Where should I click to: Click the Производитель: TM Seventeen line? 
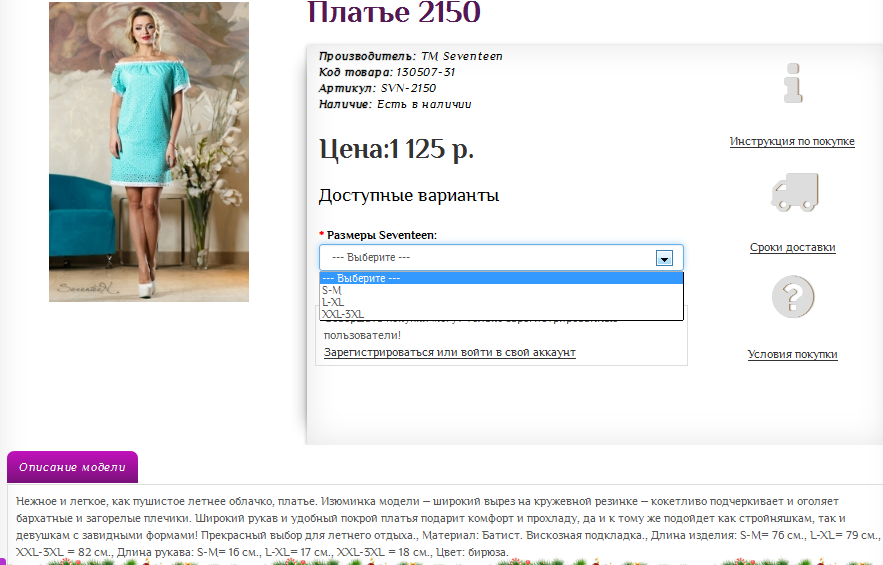pyautogui.click(x=411, y=56)
